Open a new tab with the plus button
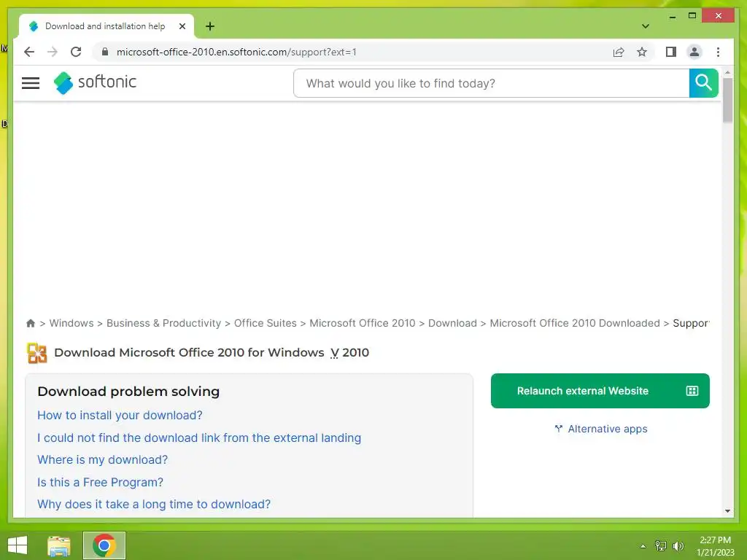 pyautogui.click(x=209, y=26)
